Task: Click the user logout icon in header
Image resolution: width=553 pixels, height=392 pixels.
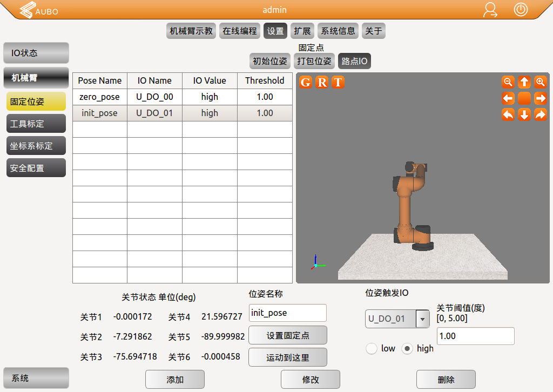Action: (490, 10)
